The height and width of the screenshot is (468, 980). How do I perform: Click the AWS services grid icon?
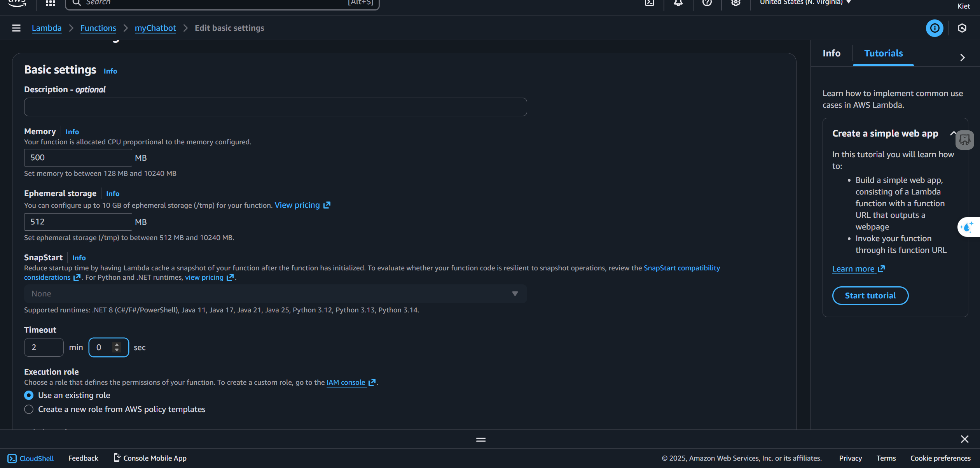click(51, 3)
